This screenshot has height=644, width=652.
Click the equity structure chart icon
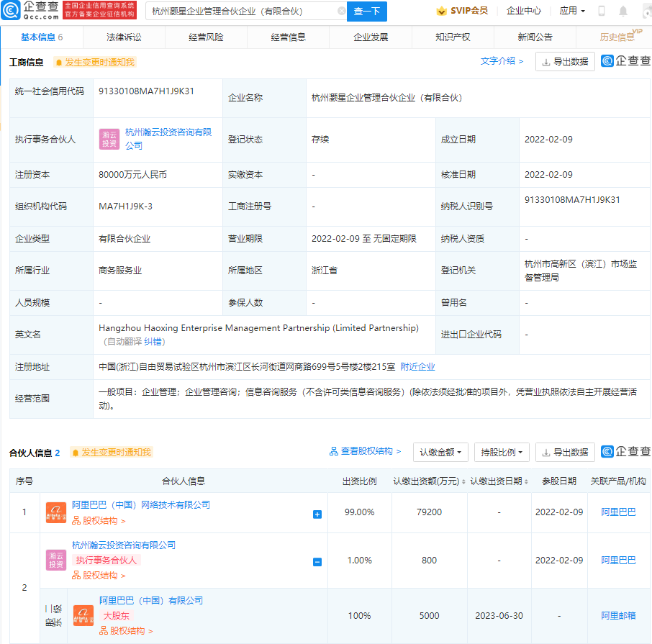334,452
